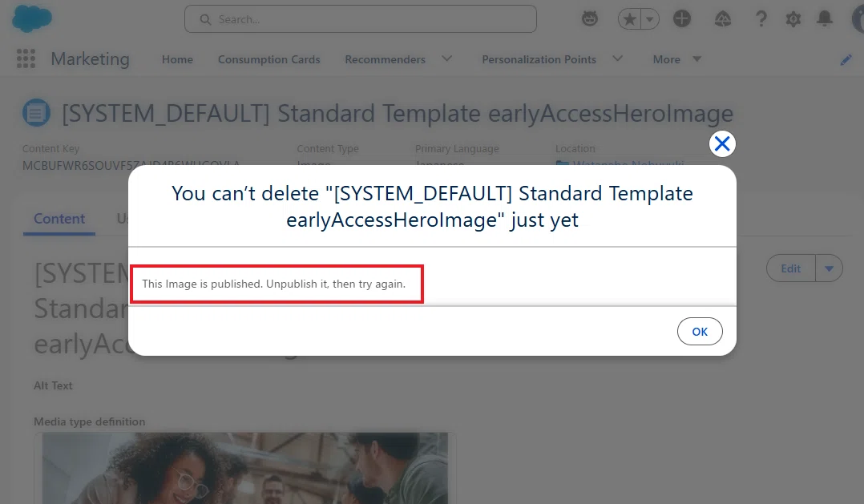Go to the Home tab
The image size is (864, 504).
[x=177, y=59]
